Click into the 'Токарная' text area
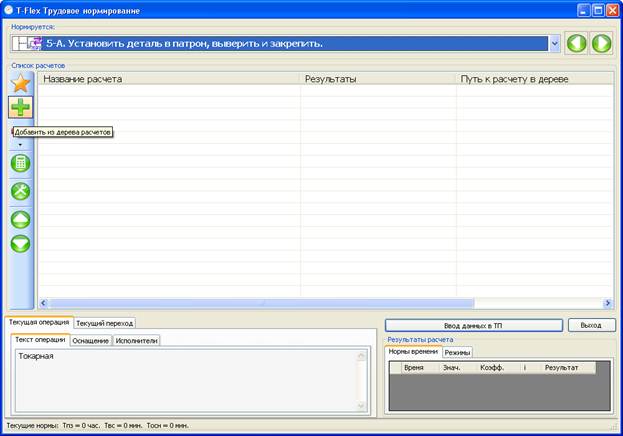This screenshot has width=623, height=436. point(187,380)
